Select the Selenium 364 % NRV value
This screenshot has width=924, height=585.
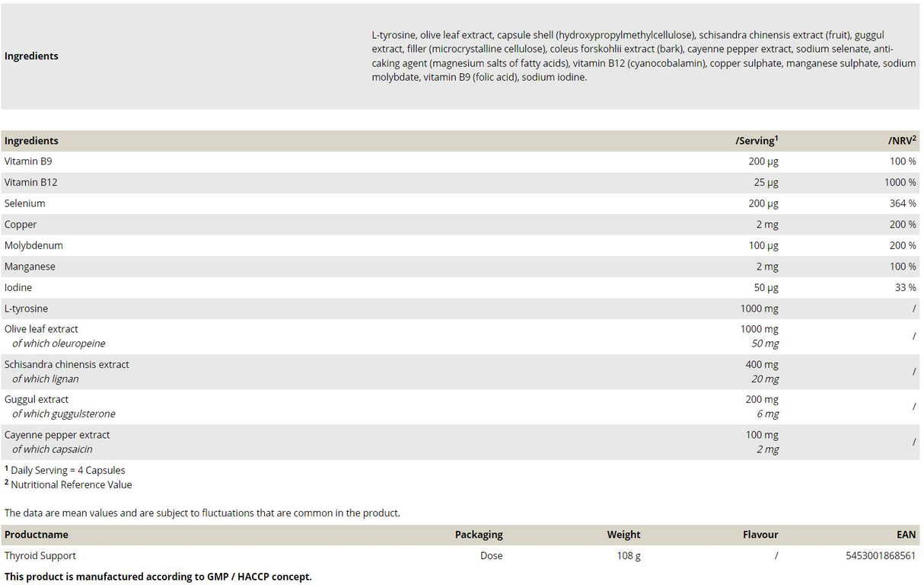902,203
